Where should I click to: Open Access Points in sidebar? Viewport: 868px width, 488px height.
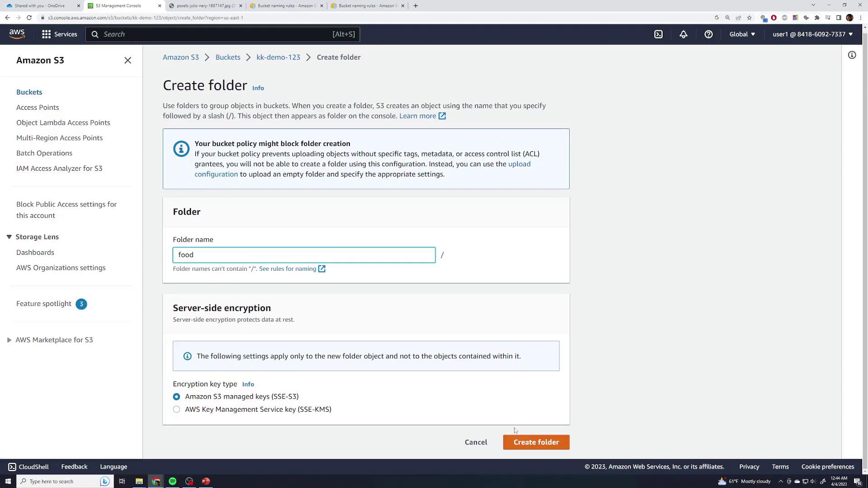coord(38,108)
